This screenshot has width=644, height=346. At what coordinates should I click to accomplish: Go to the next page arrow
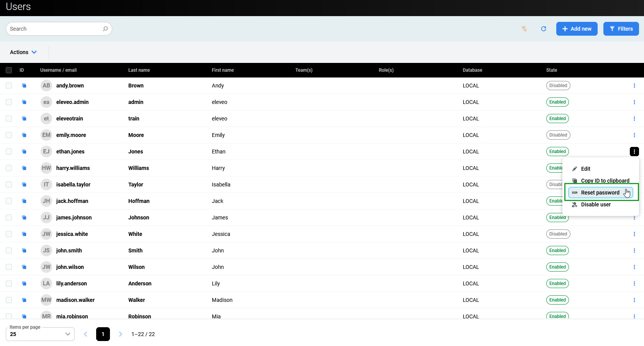pyautogui.click(x=120, y=334)
